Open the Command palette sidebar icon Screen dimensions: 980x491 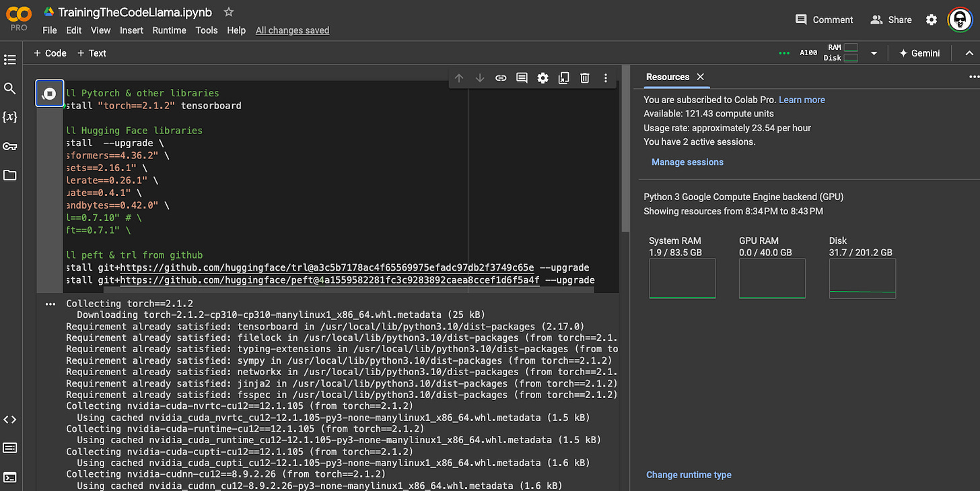9,448
